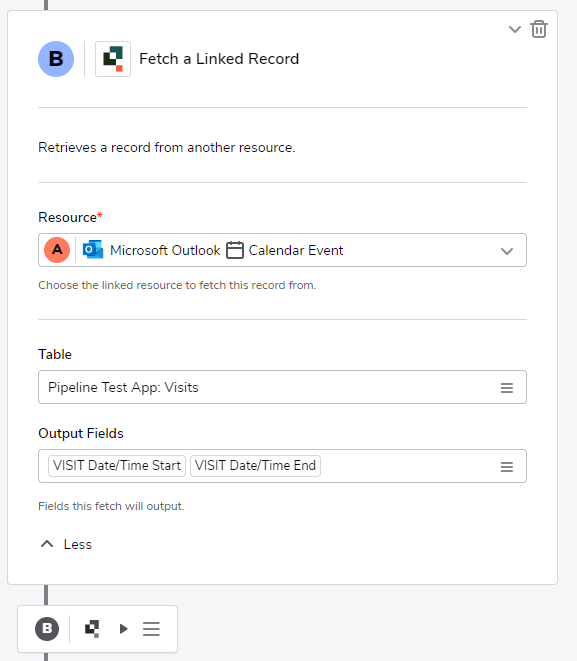The image size is (577, 661).
Task: Click the dark B badge in bottom toolbar
Action: tap(47, 629)
